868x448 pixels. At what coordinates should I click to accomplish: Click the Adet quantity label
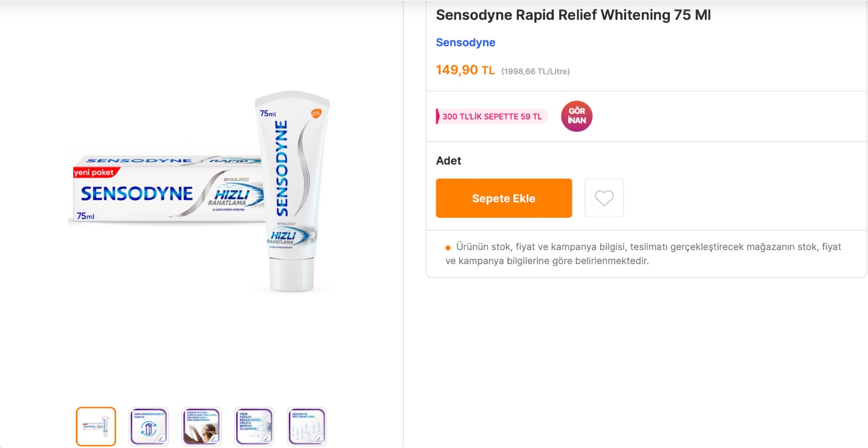[448, 160]
